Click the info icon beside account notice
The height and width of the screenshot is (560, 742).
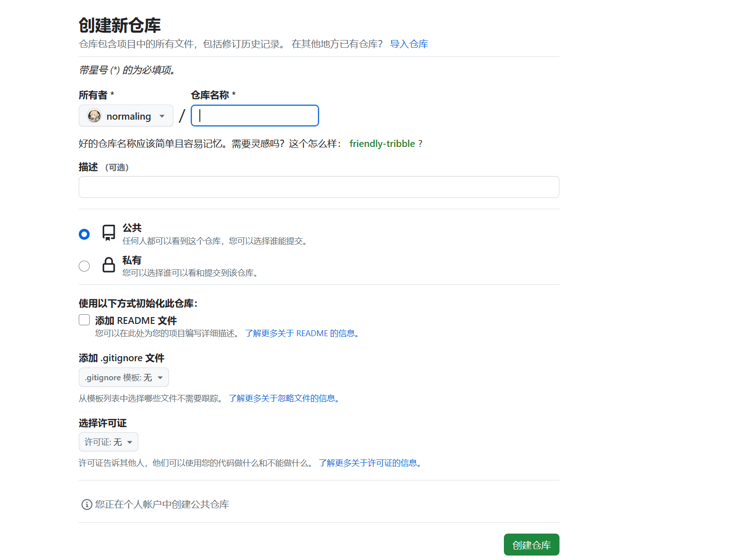point(86,505)
